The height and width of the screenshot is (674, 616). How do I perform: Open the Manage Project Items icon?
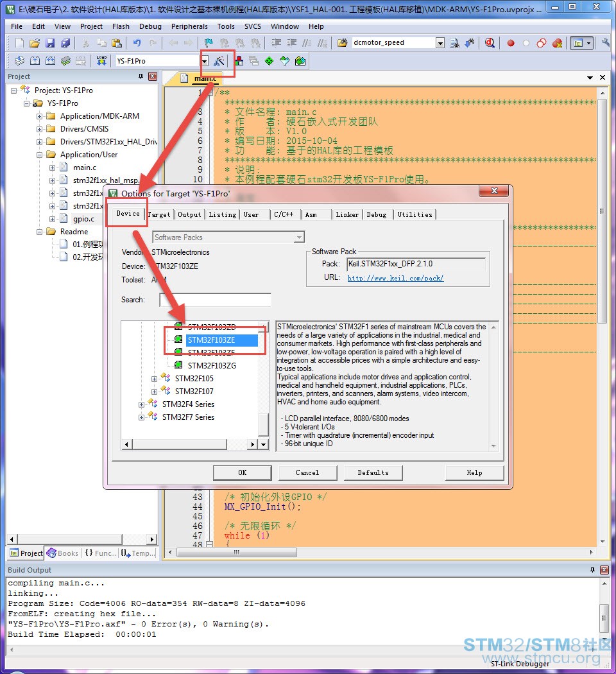pos(239,60)
